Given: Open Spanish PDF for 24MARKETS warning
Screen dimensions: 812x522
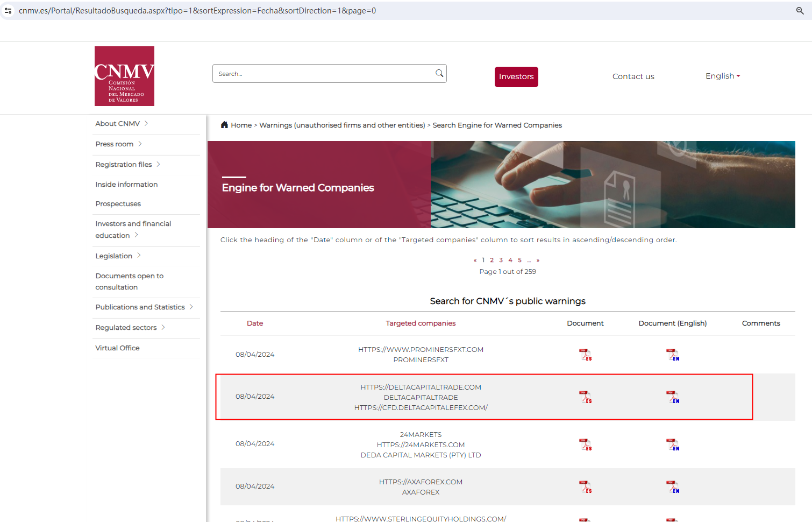Looking at the screenshot, I should pos(585,445).
